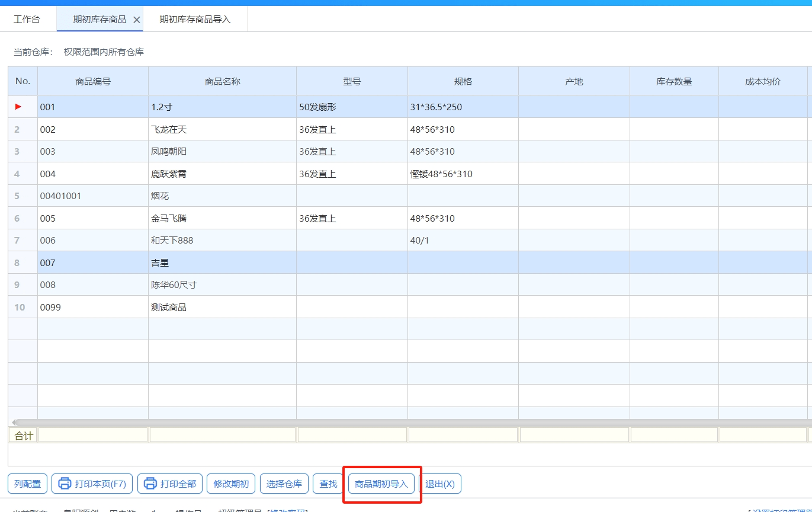Select the 期初库存商品 tab

click(100, 20)
